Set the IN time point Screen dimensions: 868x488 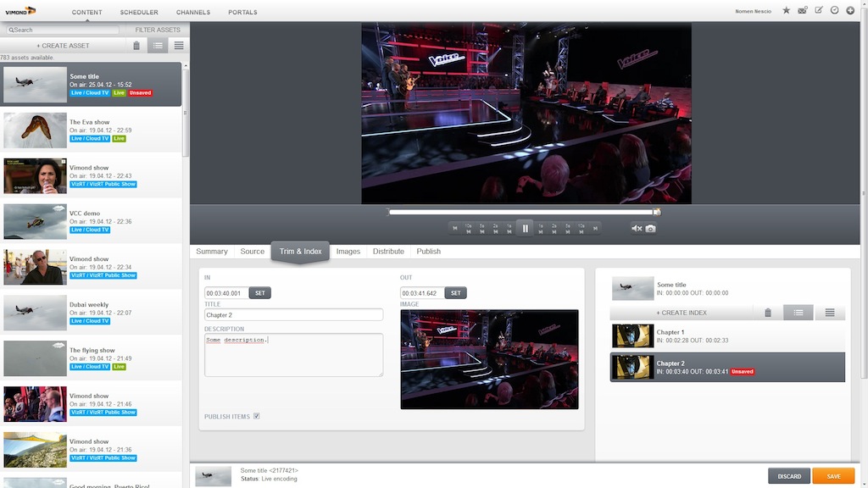tap(259, 292)
